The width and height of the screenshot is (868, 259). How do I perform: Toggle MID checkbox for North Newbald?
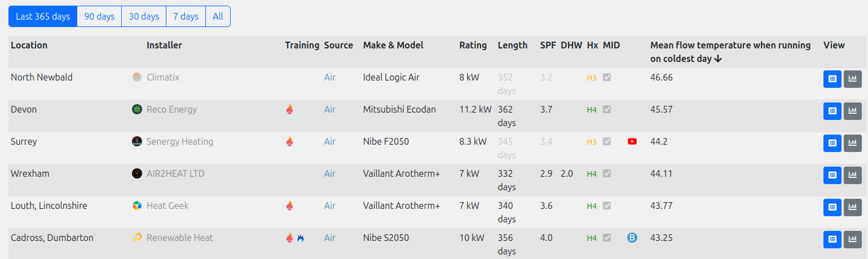(x=607, y=78)
